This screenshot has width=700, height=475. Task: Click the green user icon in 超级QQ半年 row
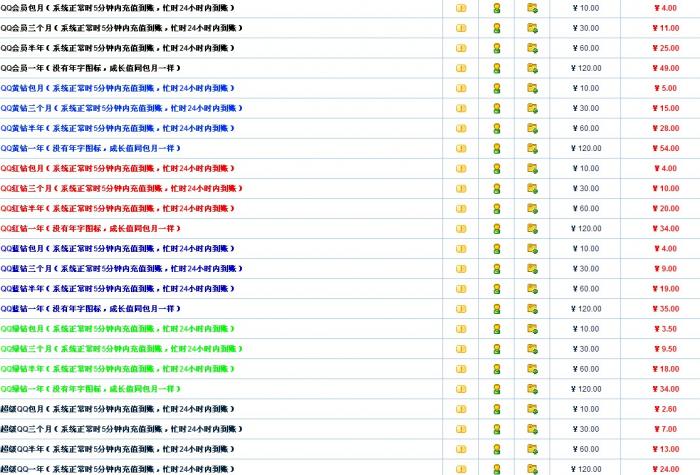[x=496, y=450]
